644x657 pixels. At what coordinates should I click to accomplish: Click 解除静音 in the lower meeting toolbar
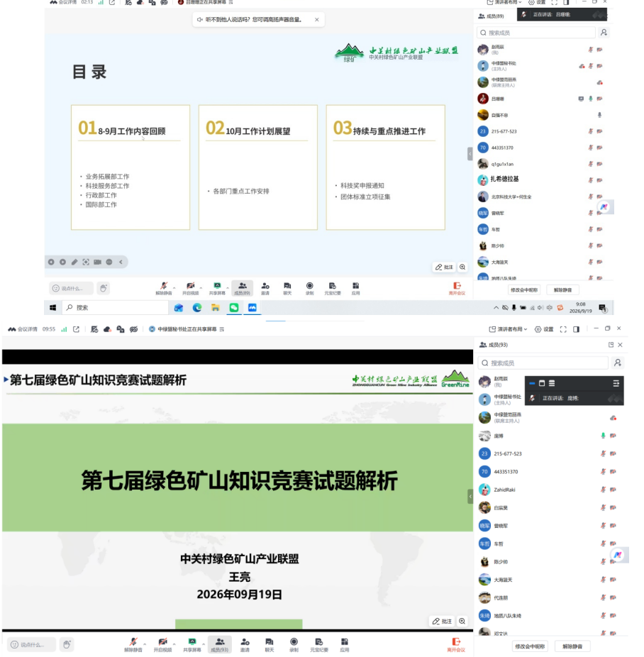pyautogui.click(x=133, y=644)
